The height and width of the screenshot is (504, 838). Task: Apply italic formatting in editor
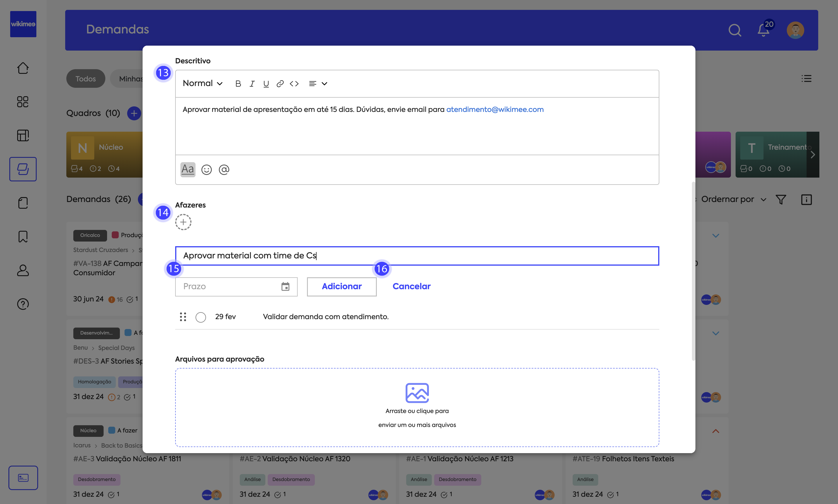click(x=252, y=83)
